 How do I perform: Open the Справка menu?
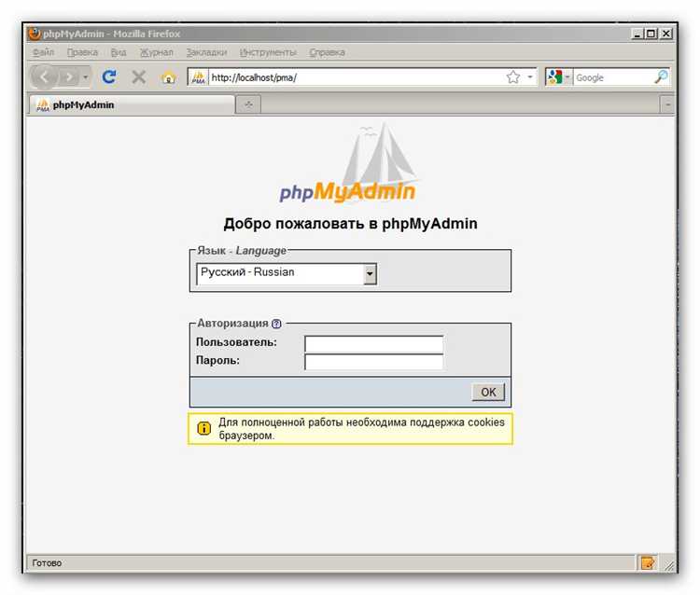coord(328,52)
